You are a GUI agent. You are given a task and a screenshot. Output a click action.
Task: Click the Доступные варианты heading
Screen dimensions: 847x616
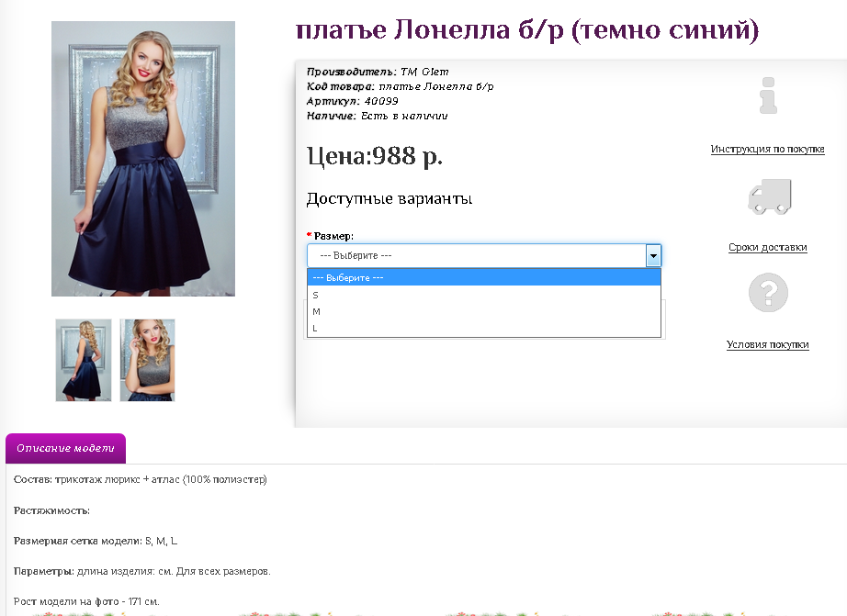pos(390,198)
